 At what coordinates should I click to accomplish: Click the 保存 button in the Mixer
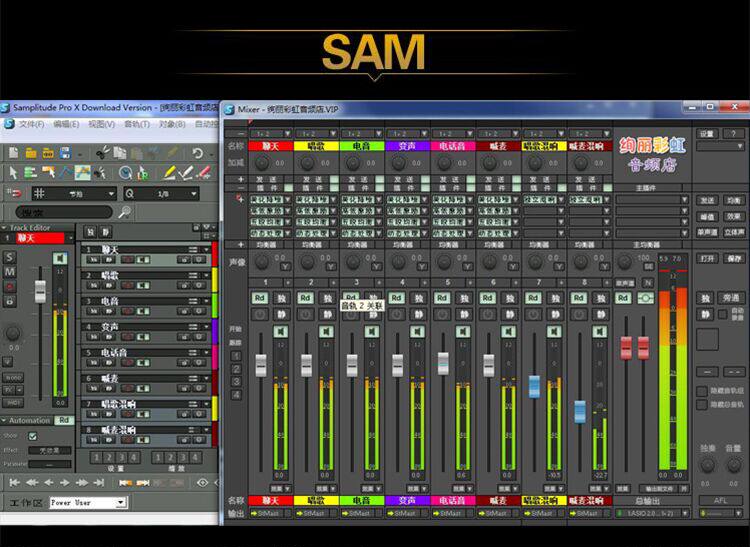coord(733,259)
